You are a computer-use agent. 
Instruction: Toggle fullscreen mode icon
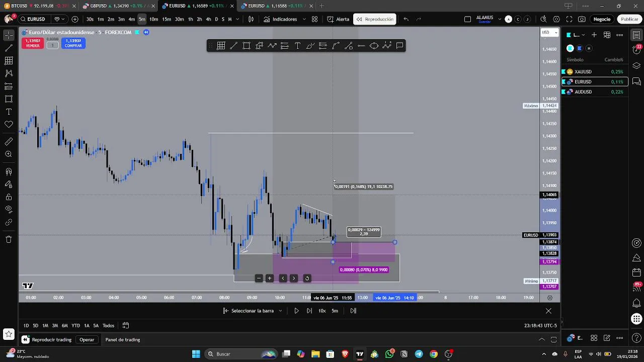569,19
